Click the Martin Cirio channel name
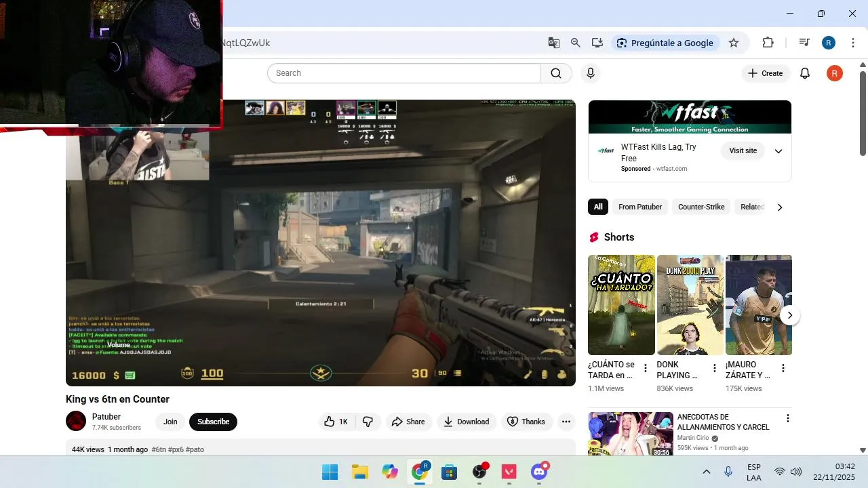Image resolution: width=868 pixels, height=488 pixels. pyautogui.click(x=692, y=438)
